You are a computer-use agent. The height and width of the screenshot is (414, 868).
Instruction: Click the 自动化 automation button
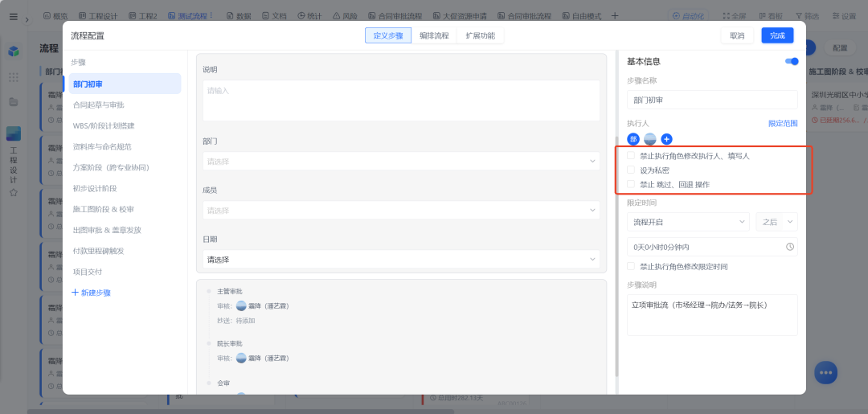pos(689,16)
